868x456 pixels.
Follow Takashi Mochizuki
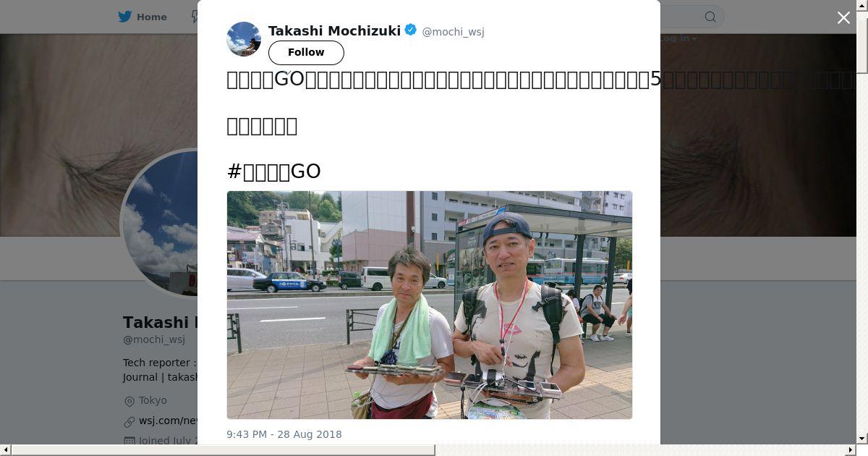(x=306, y=52)
